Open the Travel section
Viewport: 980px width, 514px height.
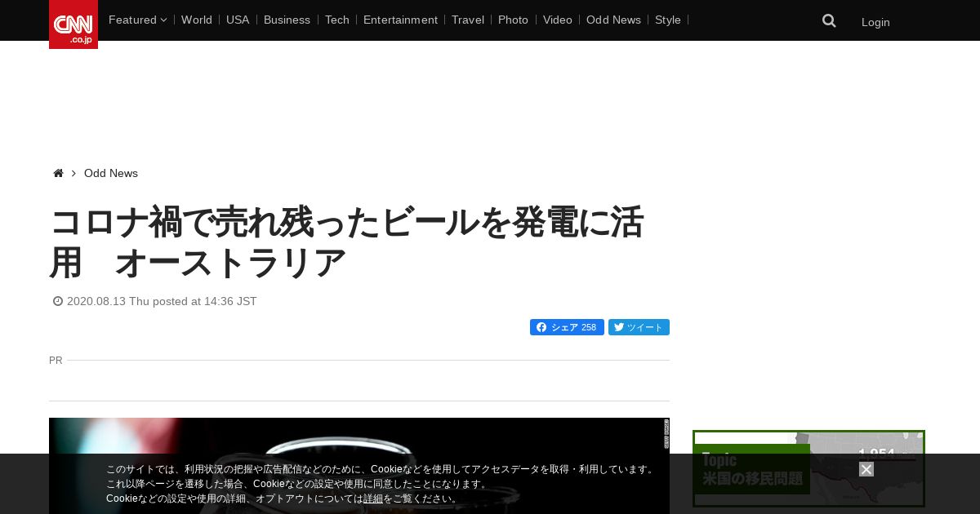point(468,20)
